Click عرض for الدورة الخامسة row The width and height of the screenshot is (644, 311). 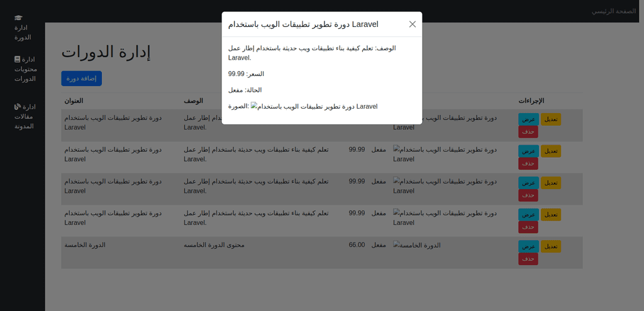pyautogui.click(x=528, y=246)
